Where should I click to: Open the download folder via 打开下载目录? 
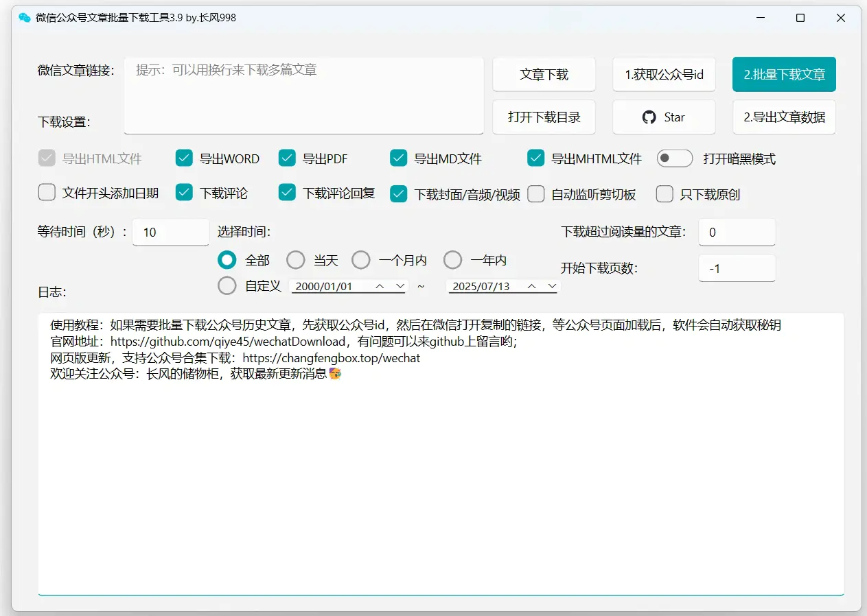tap(544, 117)
